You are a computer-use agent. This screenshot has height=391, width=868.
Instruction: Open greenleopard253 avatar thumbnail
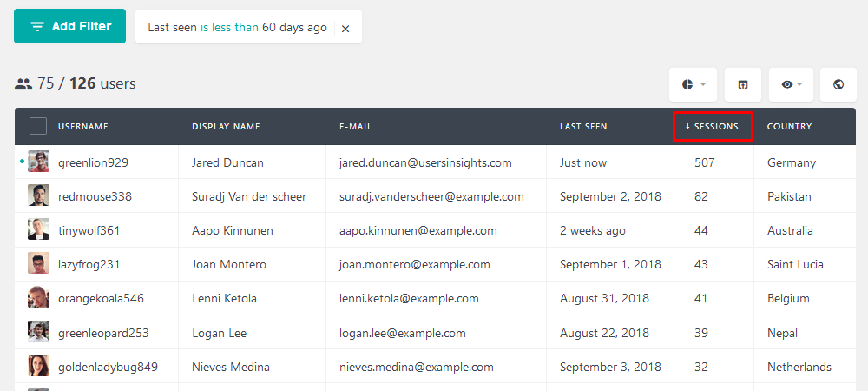[39, 332]
